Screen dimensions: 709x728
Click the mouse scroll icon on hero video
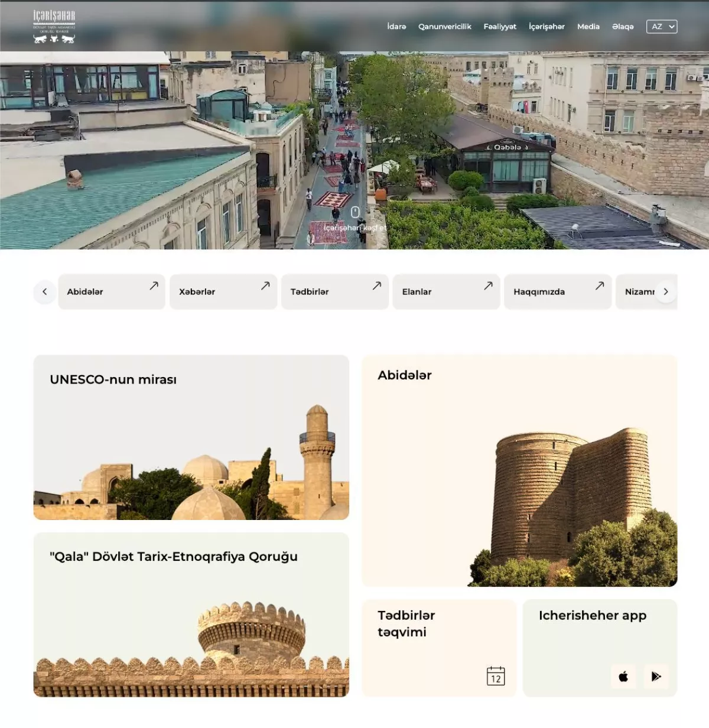[x=355, y=212]
